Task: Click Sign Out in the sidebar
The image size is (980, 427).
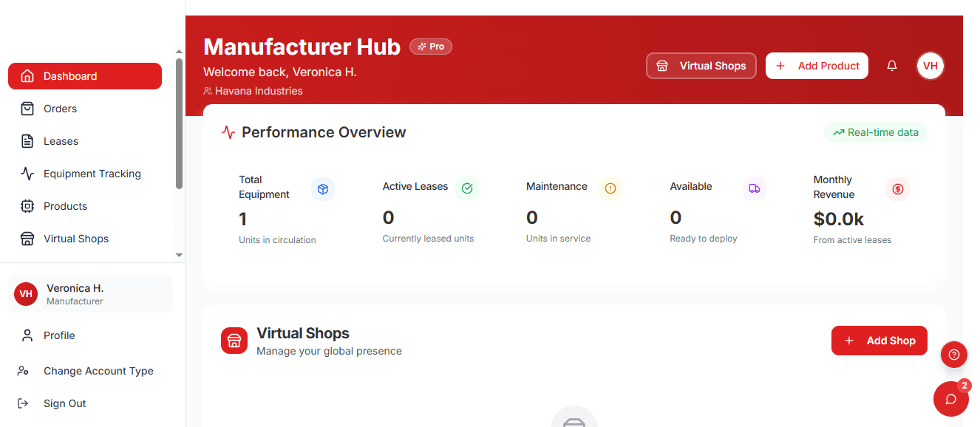Action: click(x=64, y=403)
